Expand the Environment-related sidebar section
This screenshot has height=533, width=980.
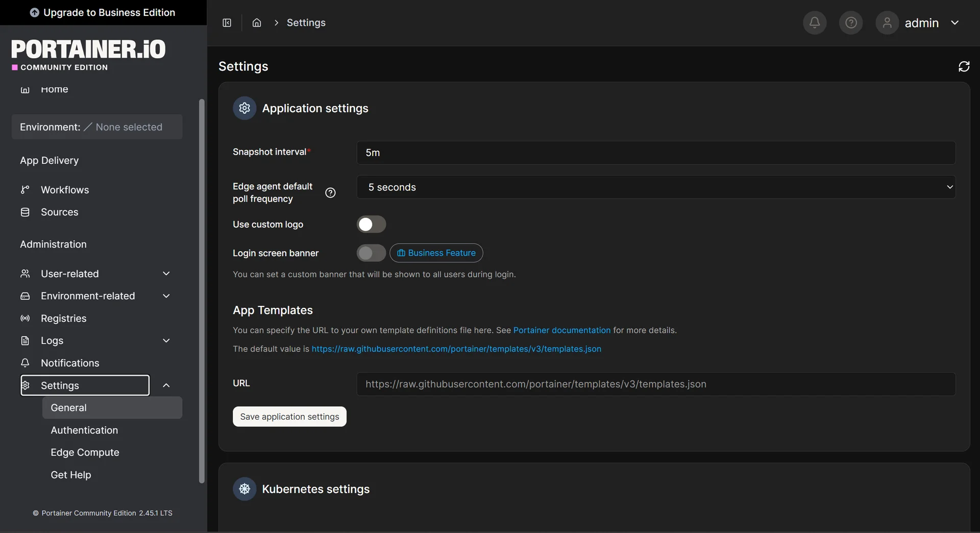coord(166,296)
